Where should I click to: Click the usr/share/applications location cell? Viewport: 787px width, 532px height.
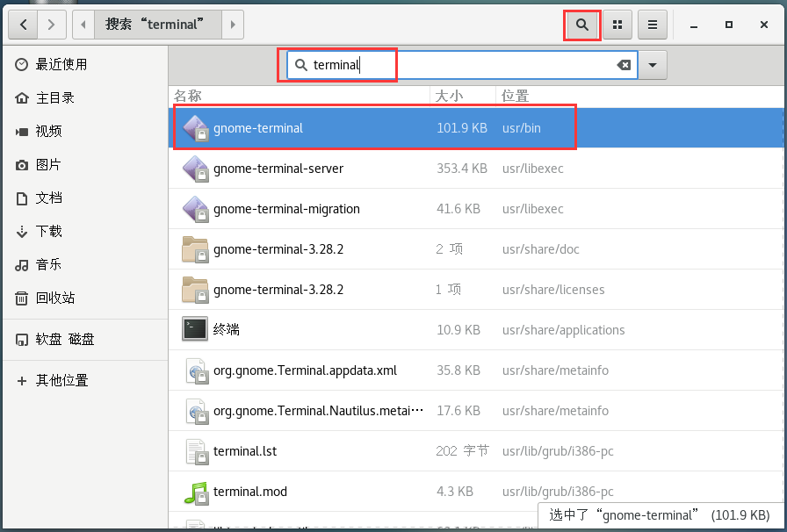pos(563,330)
